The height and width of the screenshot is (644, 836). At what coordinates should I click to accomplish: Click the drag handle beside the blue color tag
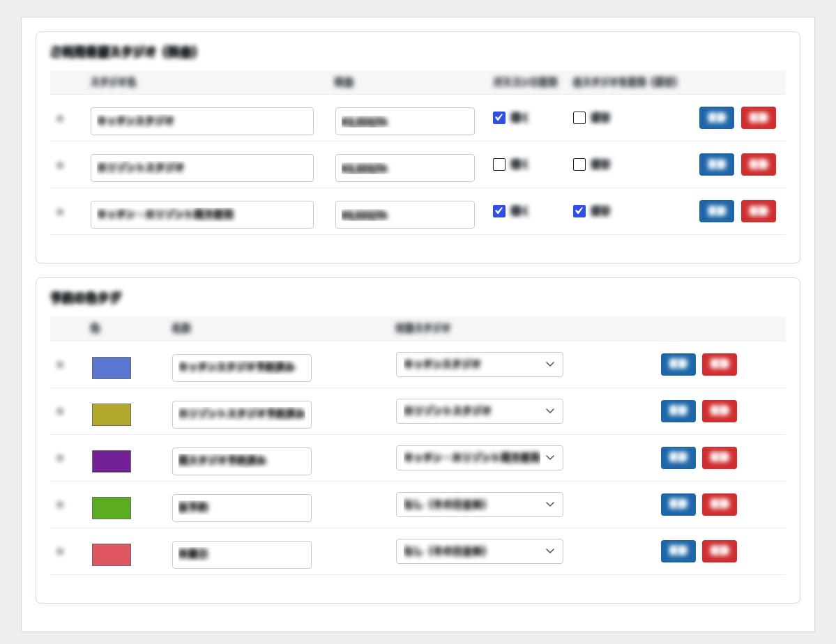point(60,365)
